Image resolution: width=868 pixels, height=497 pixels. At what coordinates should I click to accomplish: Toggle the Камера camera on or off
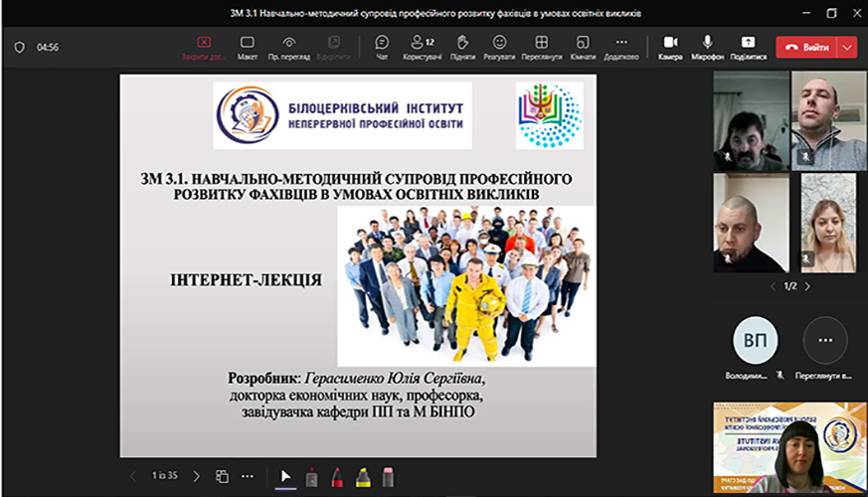coord(670,47)
